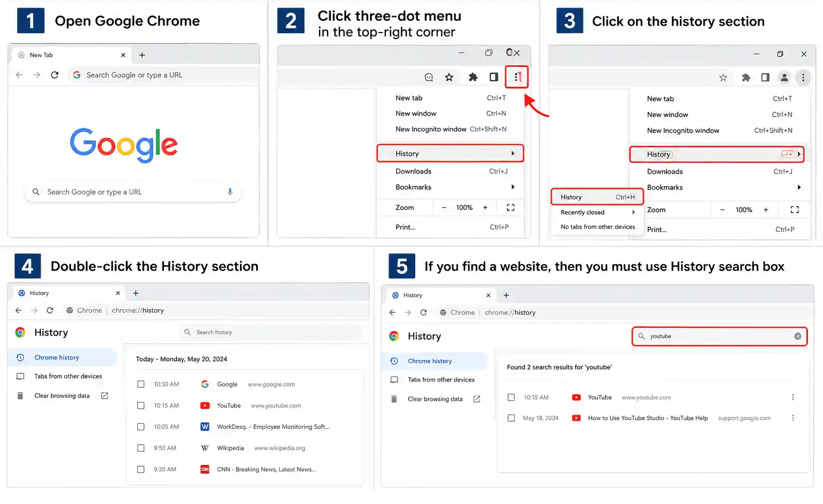This screenshot has height=504, width=823.
Task: Check the 10:15 AM YouTube checkbox in step 4
Action: click(141, 405)
